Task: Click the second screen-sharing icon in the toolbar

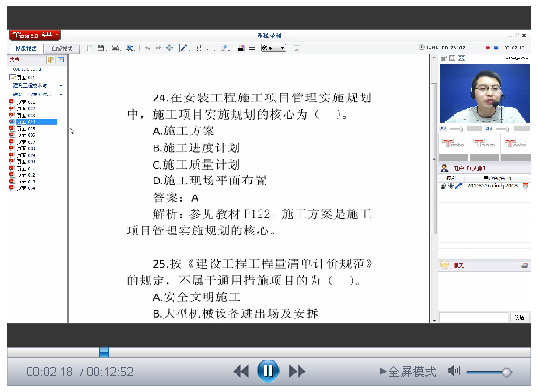Action: [116, 48]
